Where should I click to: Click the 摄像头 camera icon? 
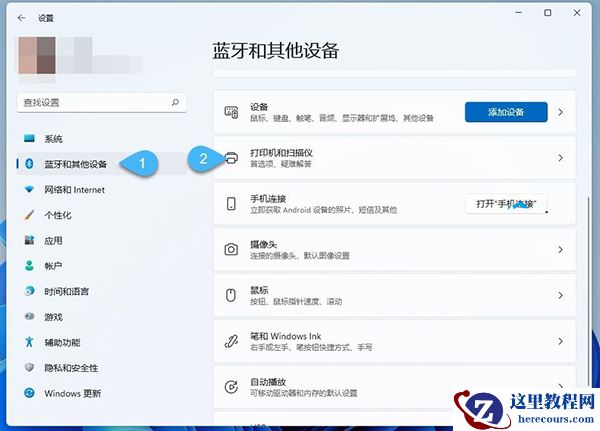(231, 250)
